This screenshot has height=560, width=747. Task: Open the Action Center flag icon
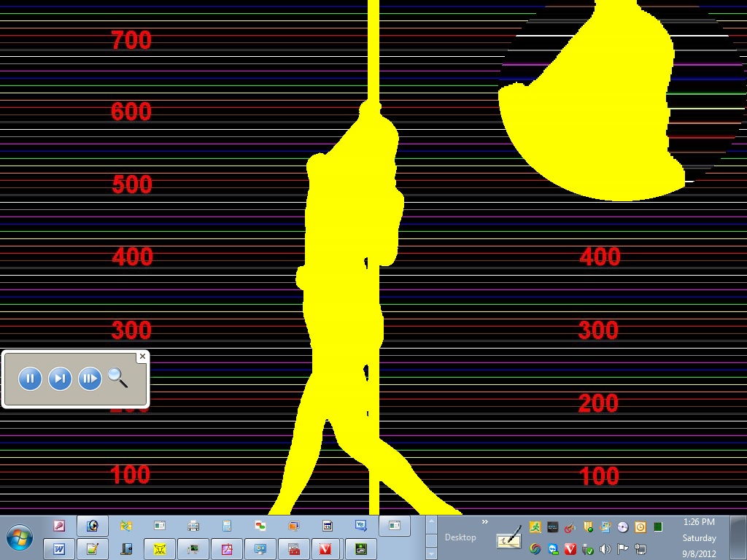coord(622,549)
